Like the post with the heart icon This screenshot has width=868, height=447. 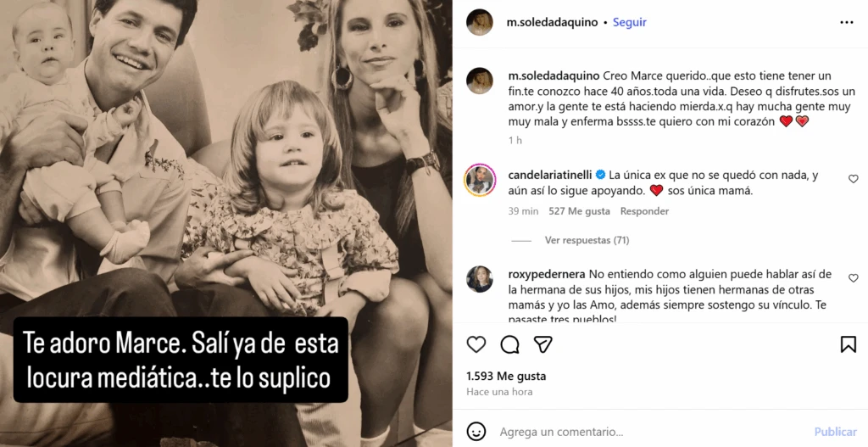pyautogui.click(x=476, y=344)
